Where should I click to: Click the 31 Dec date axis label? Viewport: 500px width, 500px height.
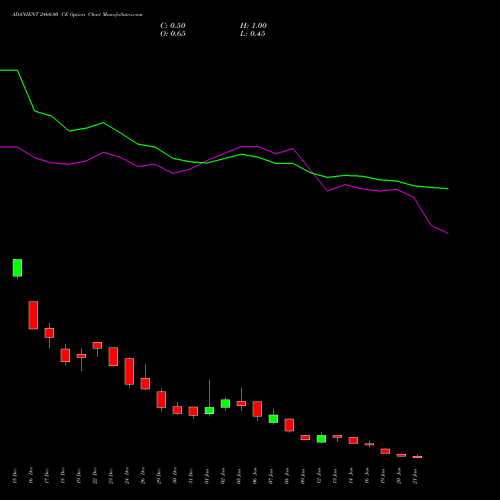coord(191,476)
